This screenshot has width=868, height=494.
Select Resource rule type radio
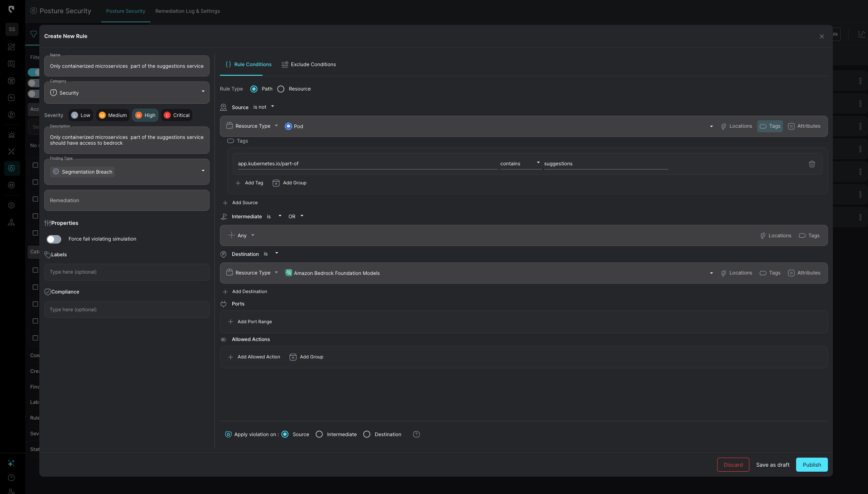pos(281,89)
